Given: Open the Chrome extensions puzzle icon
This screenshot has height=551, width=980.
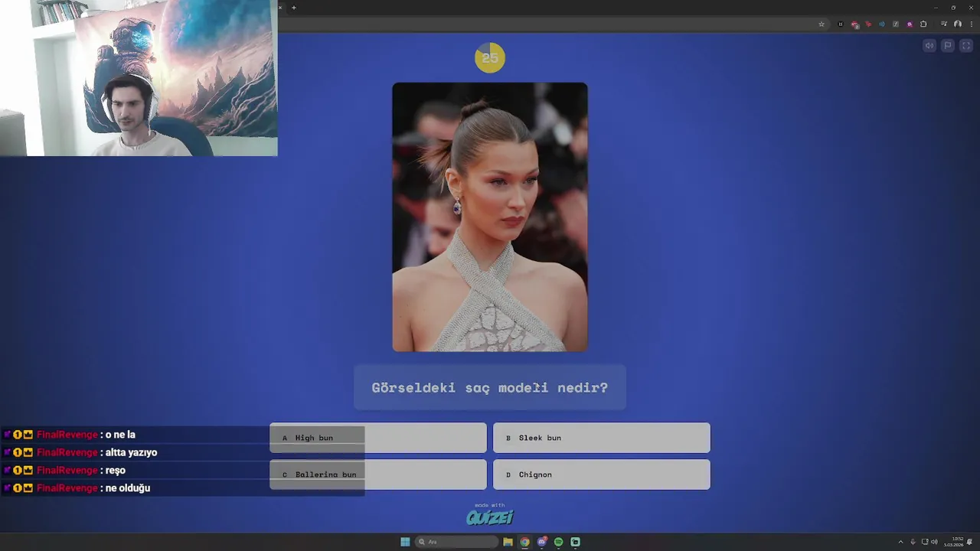Looking at the screenshot, I should click(923, 24).
